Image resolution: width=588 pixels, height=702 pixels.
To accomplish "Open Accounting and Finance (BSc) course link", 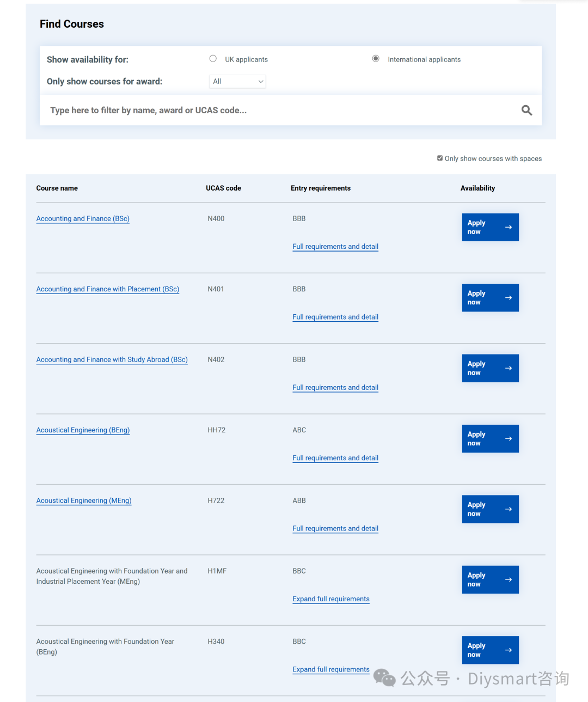I will tap(83, 219).
